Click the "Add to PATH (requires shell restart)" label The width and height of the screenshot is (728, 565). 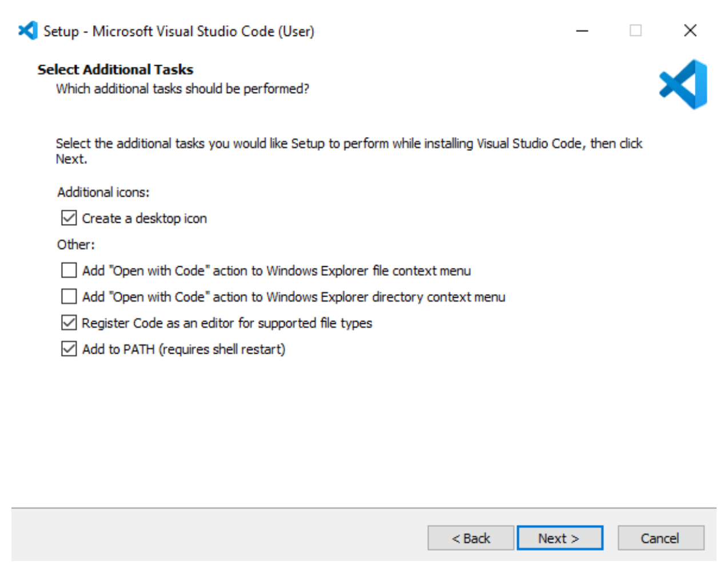coord(183,349)
